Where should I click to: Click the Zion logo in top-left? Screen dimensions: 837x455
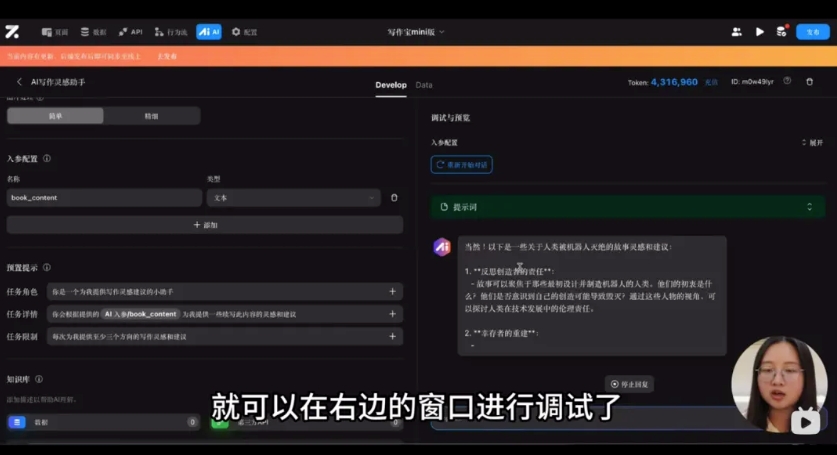(12, 32)
